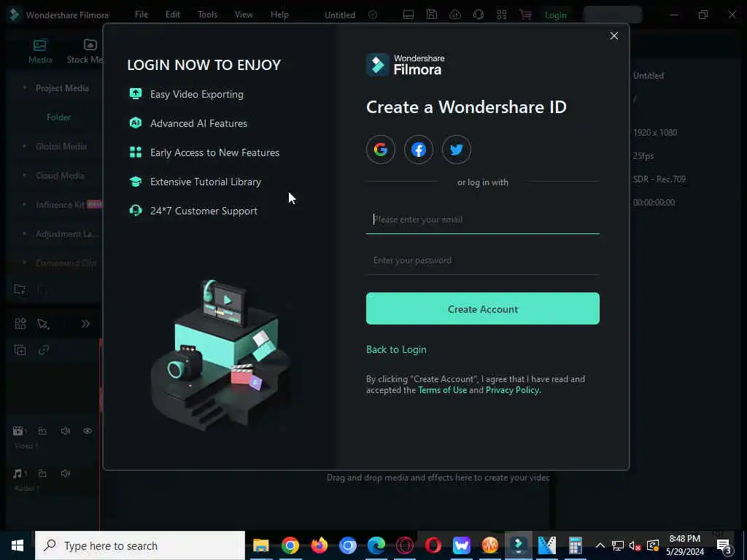The width and height of the screenshot is (747, 560).
Task: Close the login dialog with X
Action: (614, 36)
